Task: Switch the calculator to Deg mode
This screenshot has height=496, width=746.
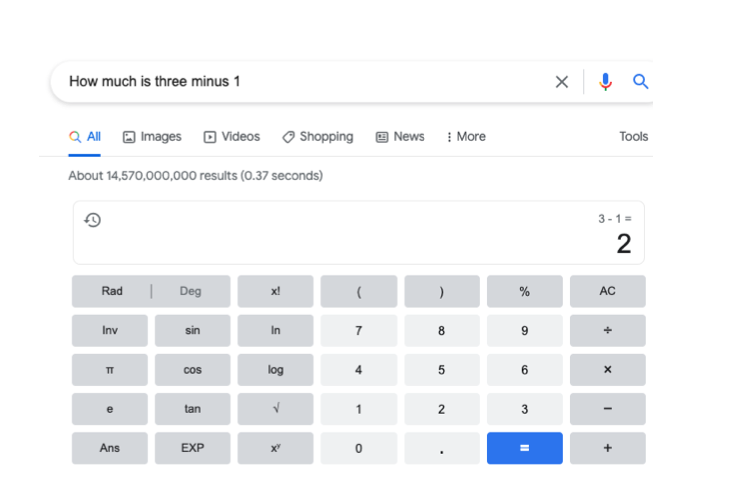Action: click(190, 291)
